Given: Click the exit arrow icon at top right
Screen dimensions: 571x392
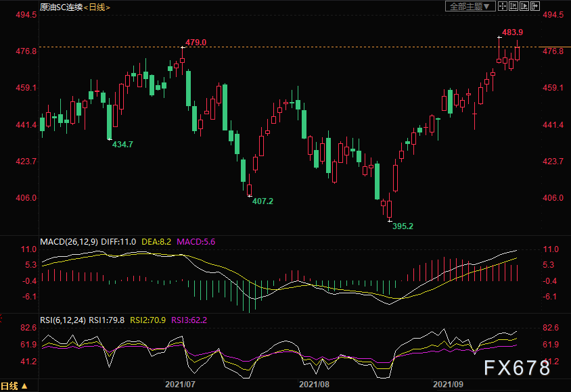Looking at the screenshot, I should [x=535, y=6].
